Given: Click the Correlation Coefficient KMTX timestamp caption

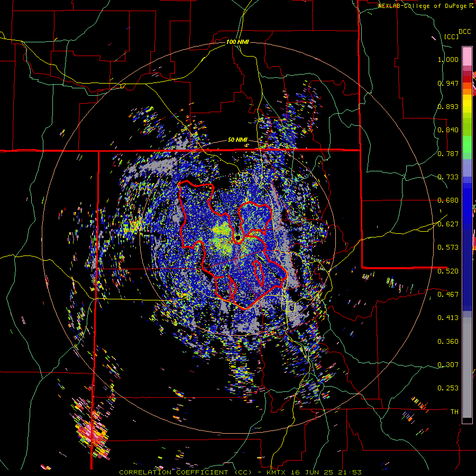Looking at the screenshot, I should (x=240, y=472).
